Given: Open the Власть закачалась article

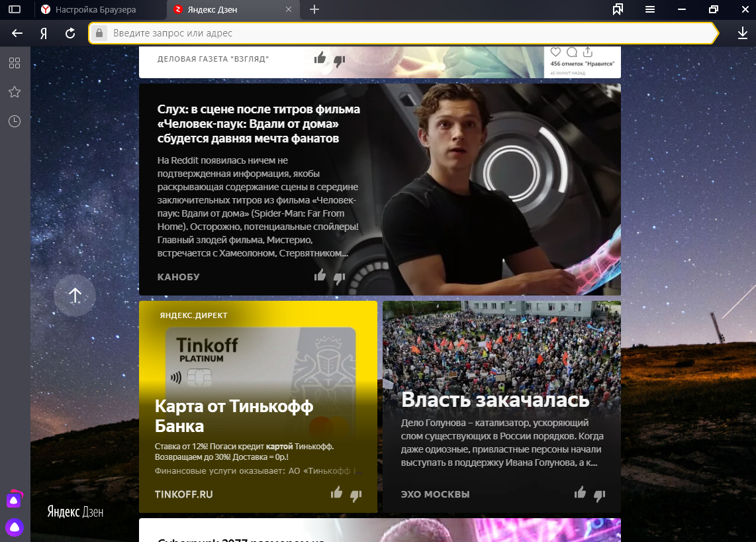Looking at the screenshot, I should coord(495,399).
